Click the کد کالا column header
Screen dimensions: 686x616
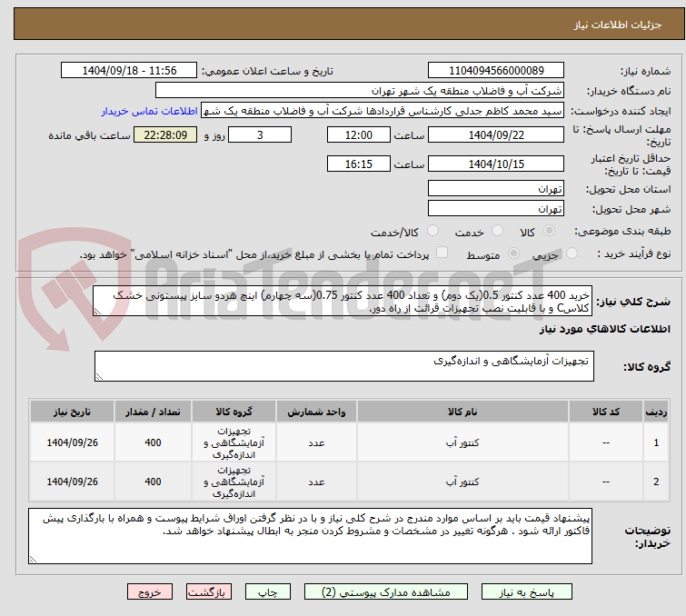pos(605,412)
